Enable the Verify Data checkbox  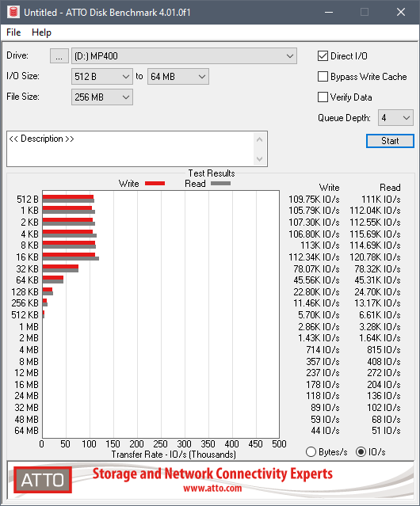[x=323, y=97]
